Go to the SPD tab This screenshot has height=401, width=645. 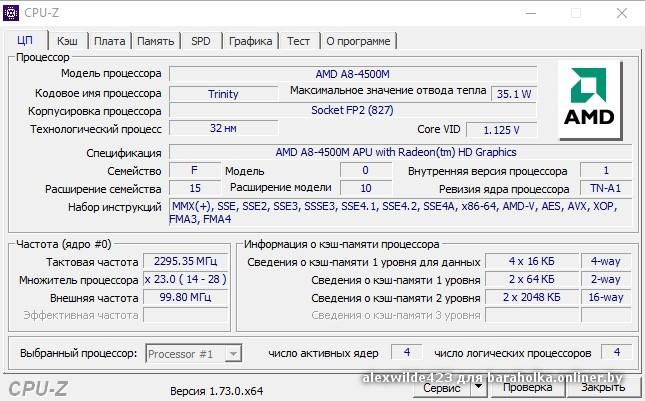pos(201,41)
